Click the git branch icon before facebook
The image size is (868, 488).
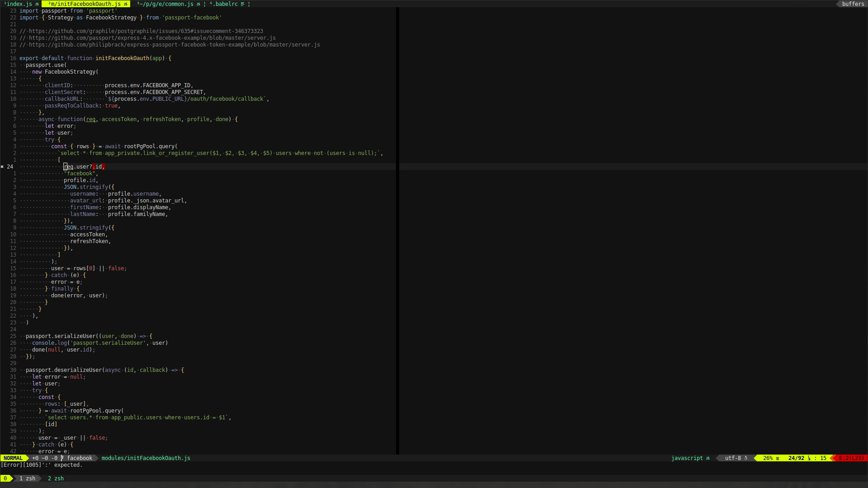61,458
